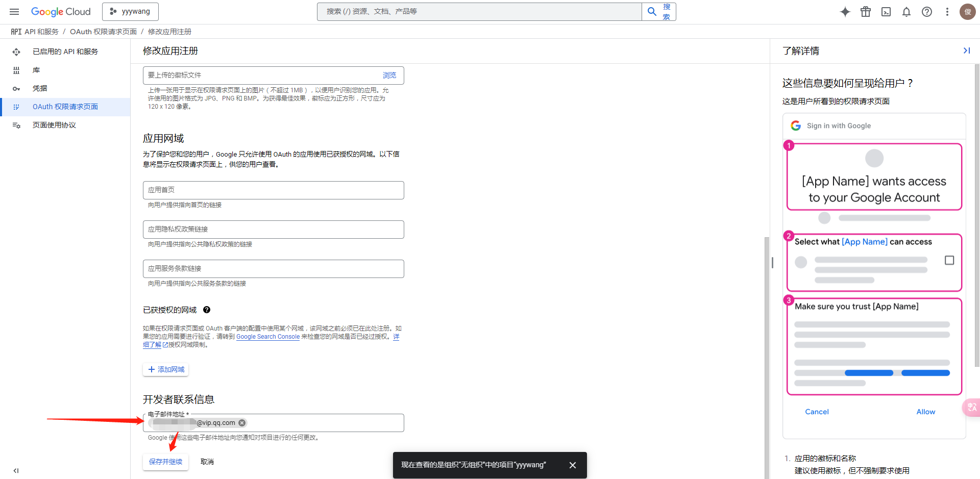Click the Gemini sparkle icon
This screenshot has height=479, width=980.
pos(845,12)
